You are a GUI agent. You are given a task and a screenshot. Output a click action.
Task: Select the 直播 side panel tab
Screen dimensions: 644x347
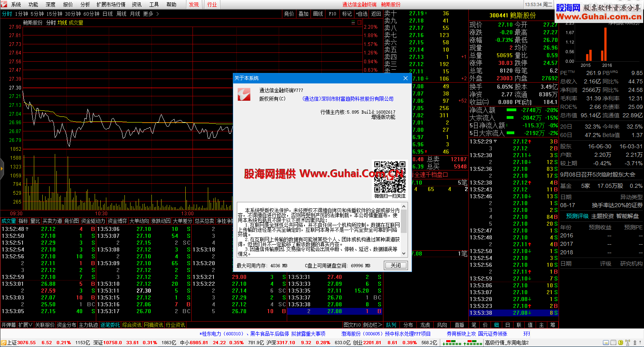pyautogui.click(x=459, y=325)
